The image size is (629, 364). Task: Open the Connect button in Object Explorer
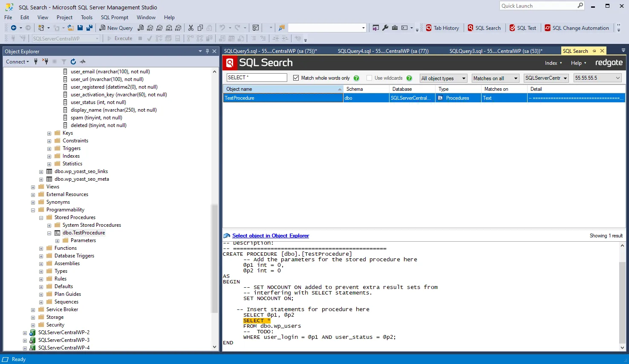point(17,61)
